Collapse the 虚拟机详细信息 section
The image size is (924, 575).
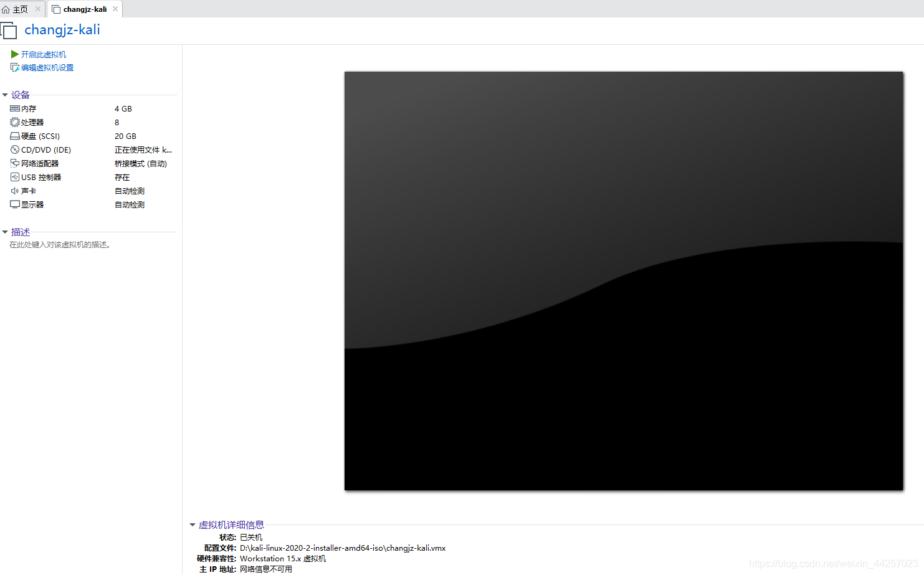coord(193,525)
